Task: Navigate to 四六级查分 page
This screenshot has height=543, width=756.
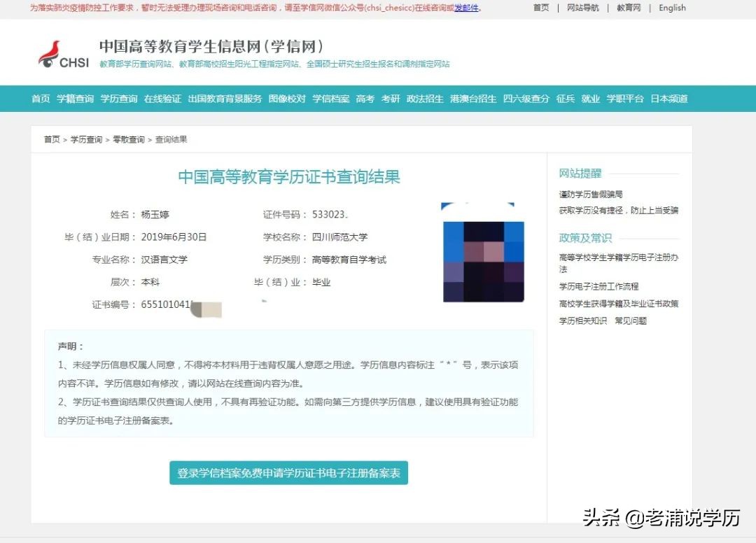Action: click(526, 99)
